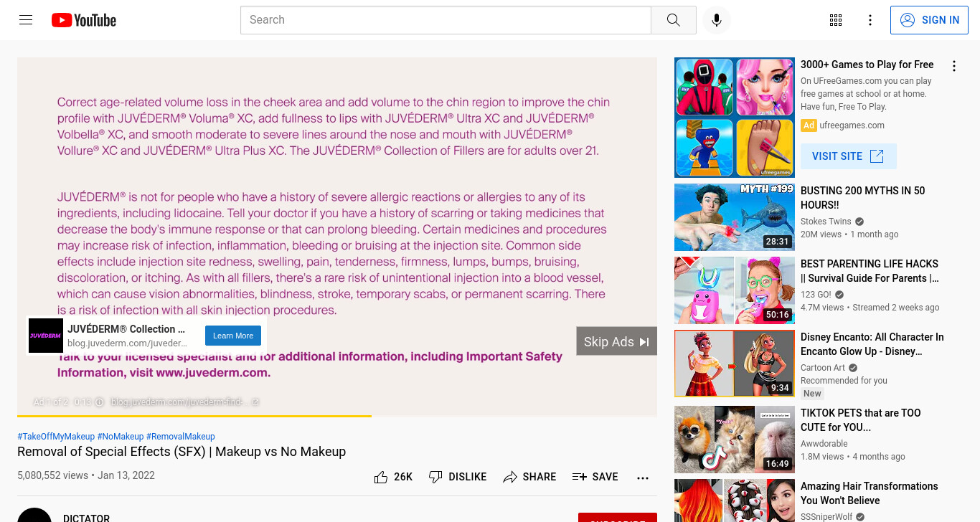
Task: Open Cartoon Art channel name
Action: pos(823,368)
